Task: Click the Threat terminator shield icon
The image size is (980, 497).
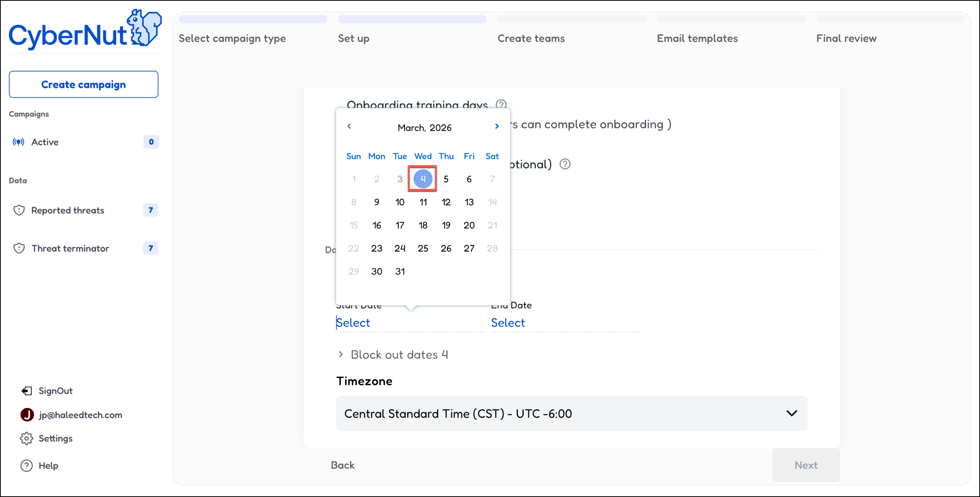Action: pos(19,248)
